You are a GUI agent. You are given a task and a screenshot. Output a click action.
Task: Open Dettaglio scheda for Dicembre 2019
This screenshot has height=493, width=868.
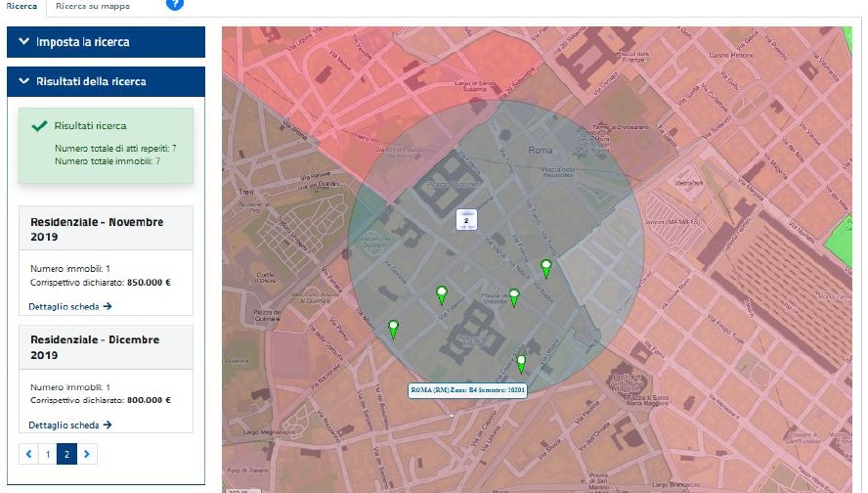pyautogui.click(x=70, y=425)
